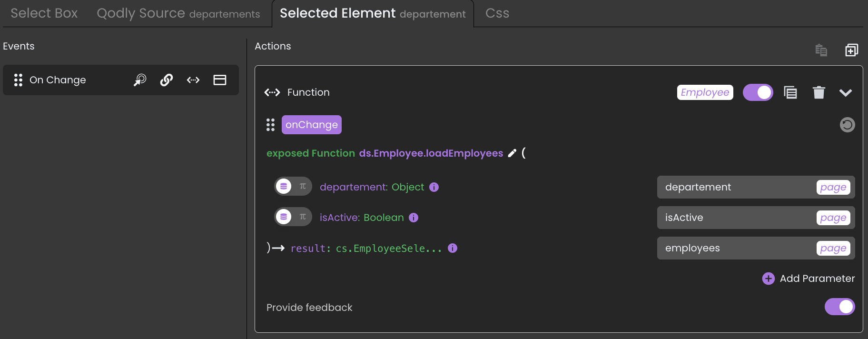Image resolution: width=868 pixels, height=339 pixels.
Task: Click the dialog window icon on On Change
Action: 220,80
